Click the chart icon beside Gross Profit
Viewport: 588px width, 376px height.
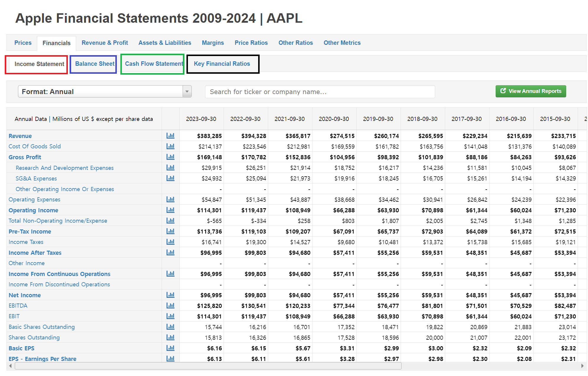170,157
